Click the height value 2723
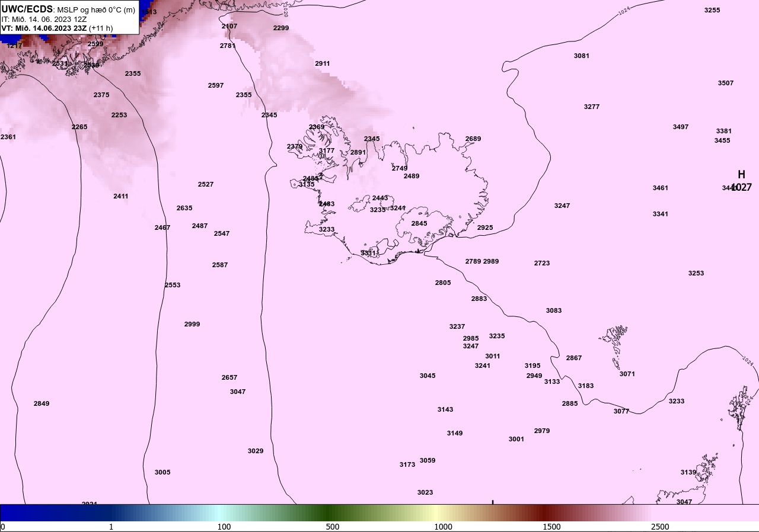This screenshot has width=759, height=532. (x=542, y=263)
